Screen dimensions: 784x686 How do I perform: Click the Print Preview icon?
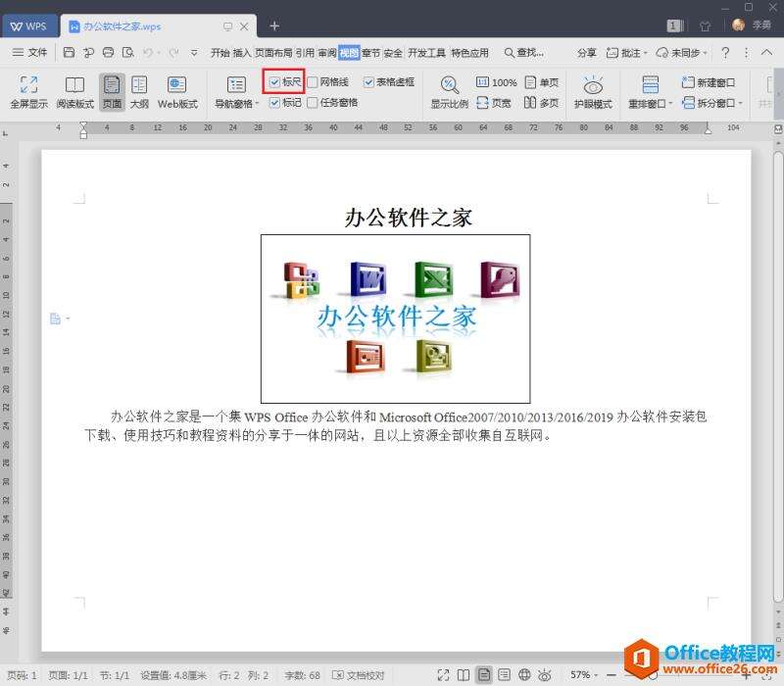tap(128, 52)
